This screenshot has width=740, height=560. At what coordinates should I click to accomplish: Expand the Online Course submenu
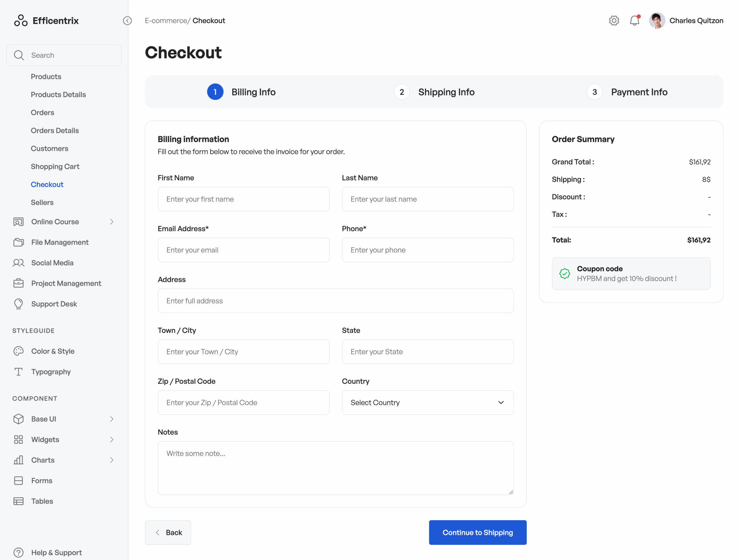(112, 222)
